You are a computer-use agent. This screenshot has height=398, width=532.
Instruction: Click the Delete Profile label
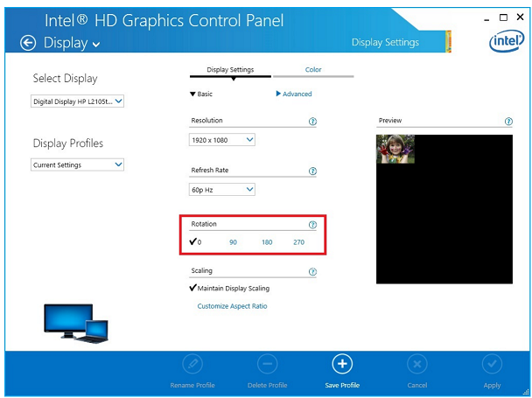tap(268, 385)
